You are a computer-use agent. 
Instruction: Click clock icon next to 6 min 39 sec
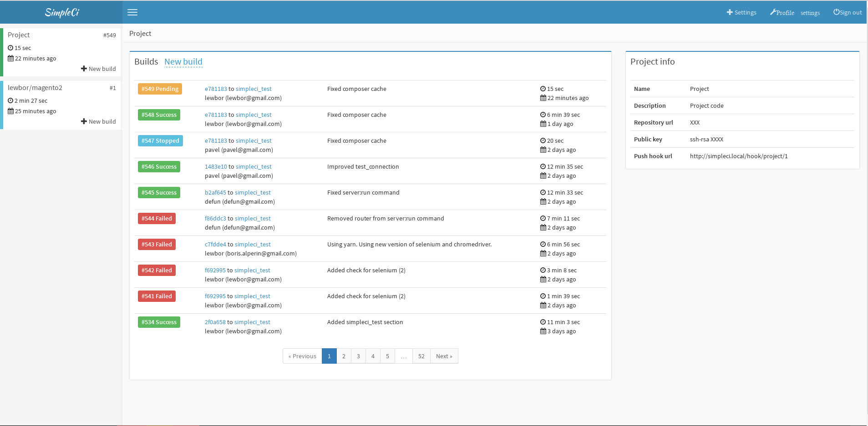tap(543, 115)
